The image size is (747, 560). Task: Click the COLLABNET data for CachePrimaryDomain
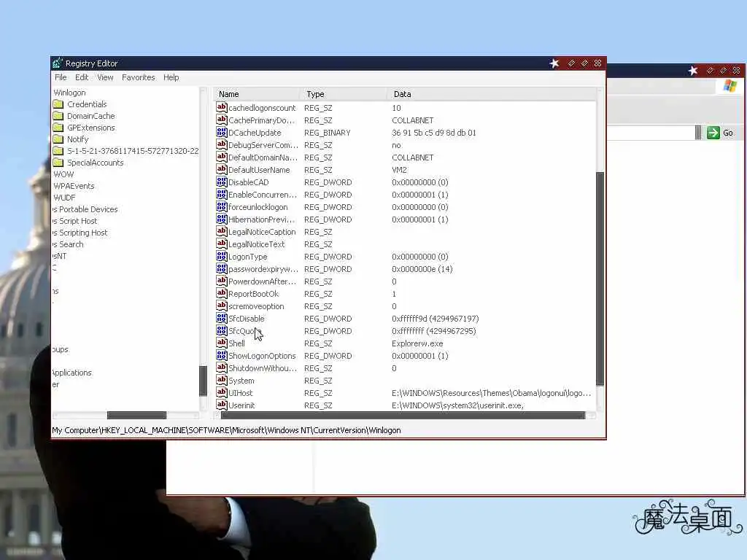point(413,120)
